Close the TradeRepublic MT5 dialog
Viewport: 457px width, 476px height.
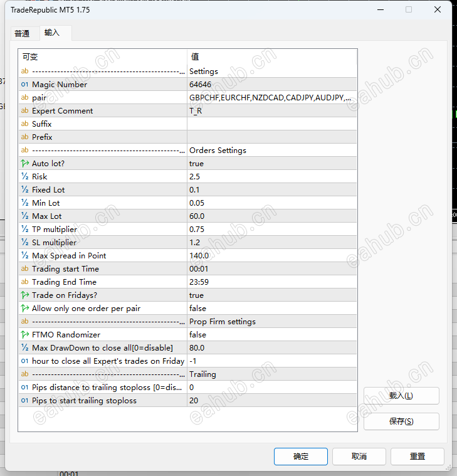(x=438, y=9)
